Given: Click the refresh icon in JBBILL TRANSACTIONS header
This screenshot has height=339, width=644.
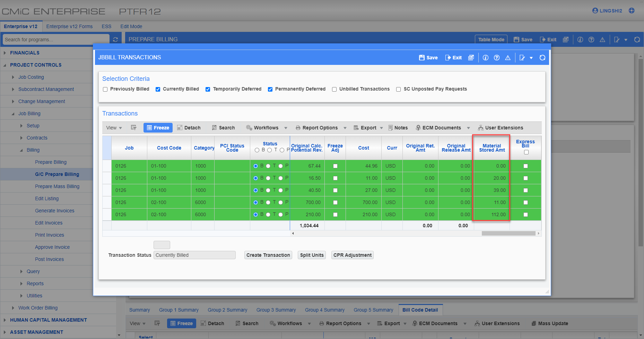Looking at the screenshot, I should coord(542,58).
